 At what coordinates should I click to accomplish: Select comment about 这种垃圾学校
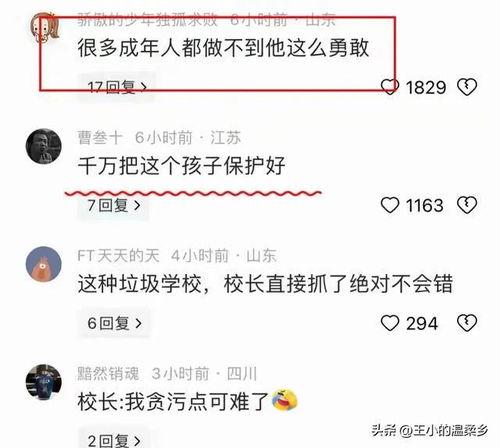(265, 284)
